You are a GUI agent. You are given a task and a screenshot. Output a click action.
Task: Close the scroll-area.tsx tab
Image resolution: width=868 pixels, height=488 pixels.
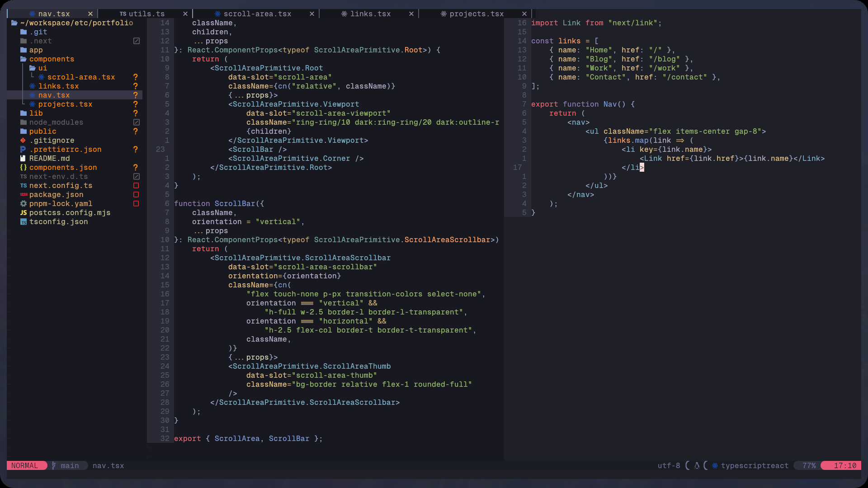[312, 14]
